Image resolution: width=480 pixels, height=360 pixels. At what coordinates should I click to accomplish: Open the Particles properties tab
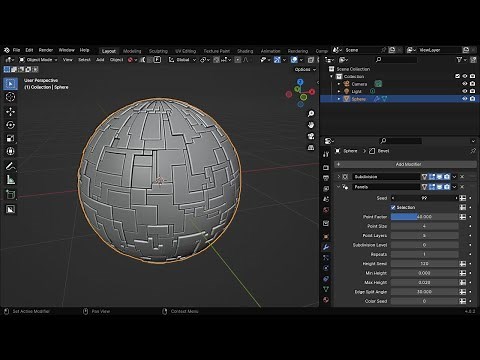click(326, 257)
